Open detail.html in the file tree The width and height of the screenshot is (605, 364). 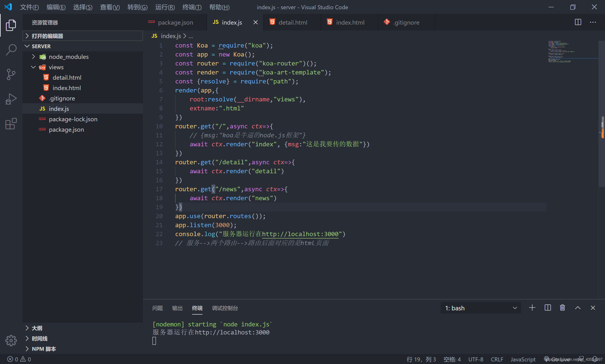tap(83, 78)
